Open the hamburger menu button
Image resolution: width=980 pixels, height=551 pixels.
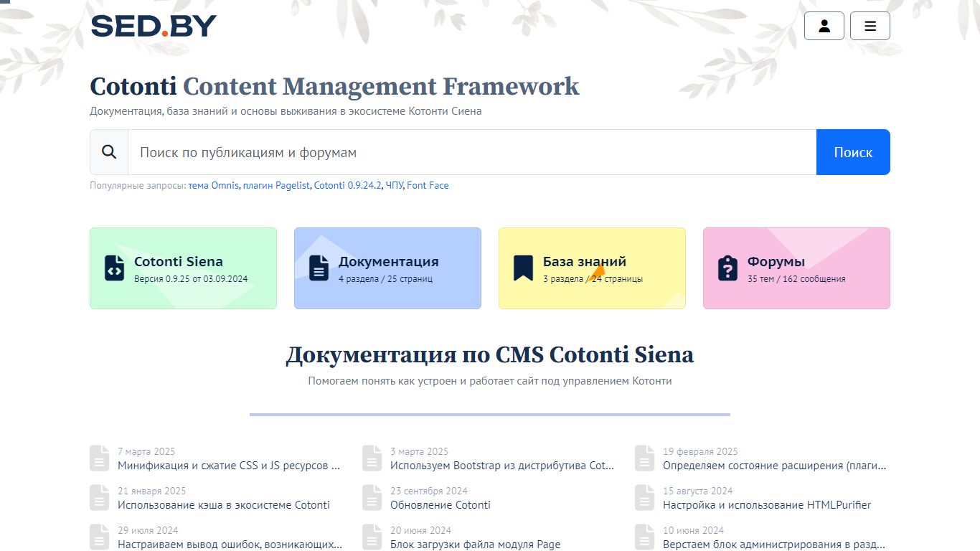(870, 26)
